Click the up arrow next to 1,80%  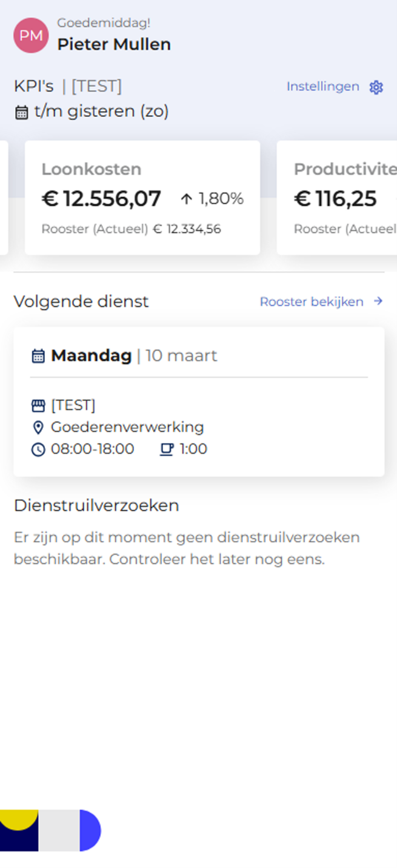click(187, 199)
